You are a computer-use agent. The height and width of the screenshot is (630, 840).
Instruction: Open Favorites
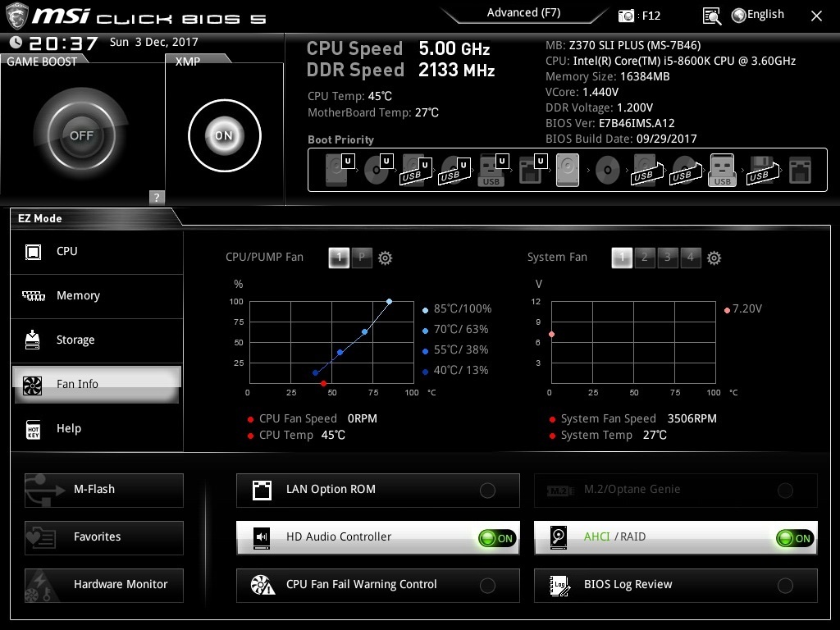104,537
